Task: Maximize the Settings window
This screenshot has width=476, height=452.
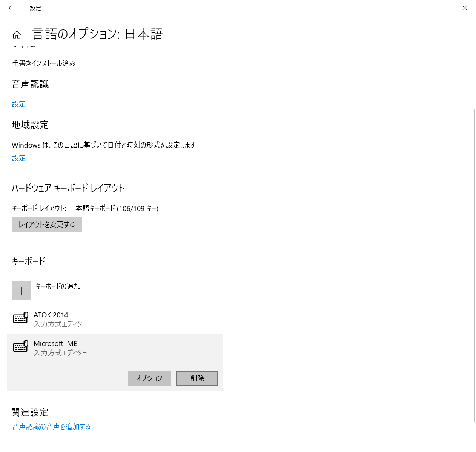Action: coord(443,8)
